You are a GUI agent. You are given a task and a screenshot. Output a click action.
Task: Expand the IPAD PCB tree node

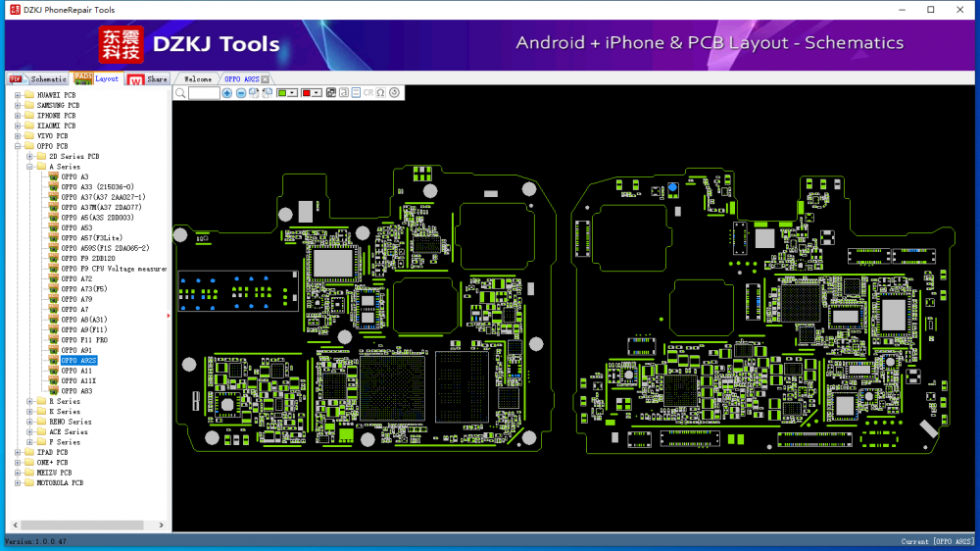point(18,452)
